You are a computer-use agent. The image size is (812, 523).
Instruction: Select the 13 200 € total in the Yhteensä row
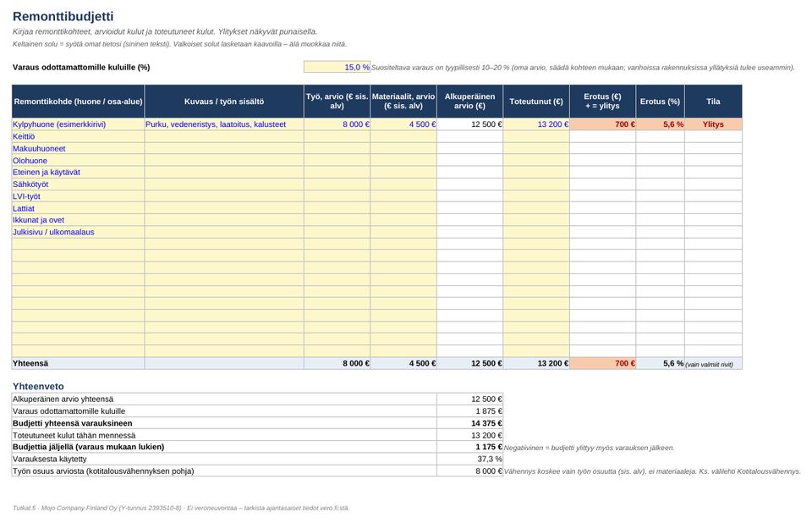tap(536, 363)
